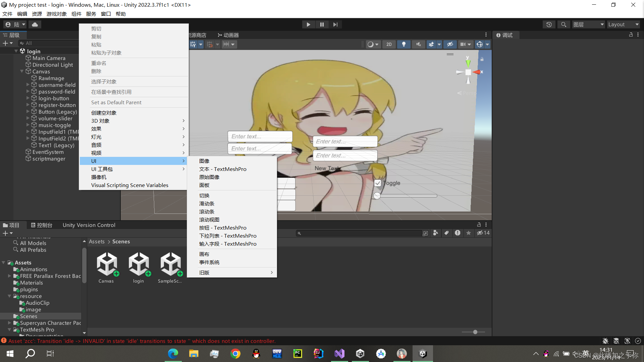Open the undo history icon
The height and width of the screenshot is (362, 644).
click(x=549, y=24)
